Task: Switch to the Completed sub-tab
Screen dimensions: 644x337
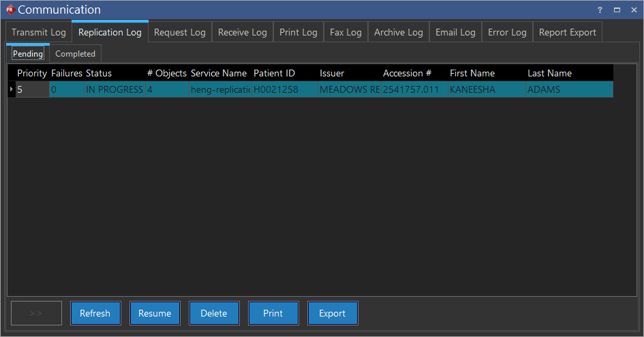Action: tap(75, 54)
